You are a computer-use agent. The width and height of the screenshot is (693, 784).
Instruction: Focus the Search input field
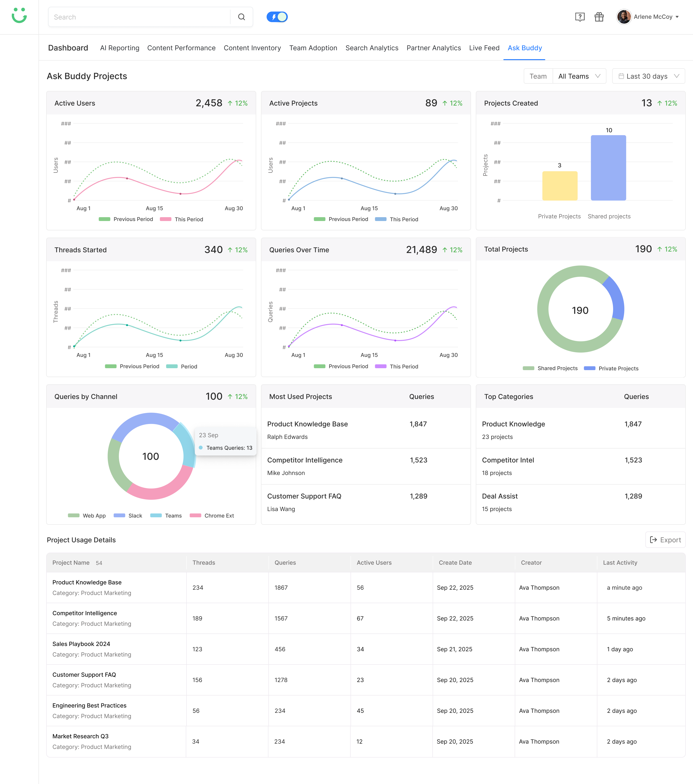139,17
